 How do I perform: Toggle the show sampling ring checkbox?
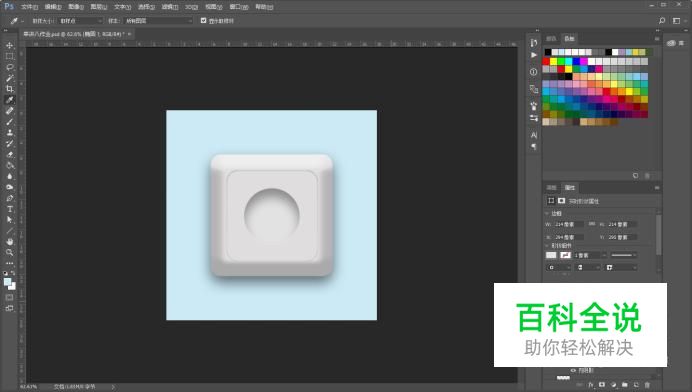pos(203,20)
